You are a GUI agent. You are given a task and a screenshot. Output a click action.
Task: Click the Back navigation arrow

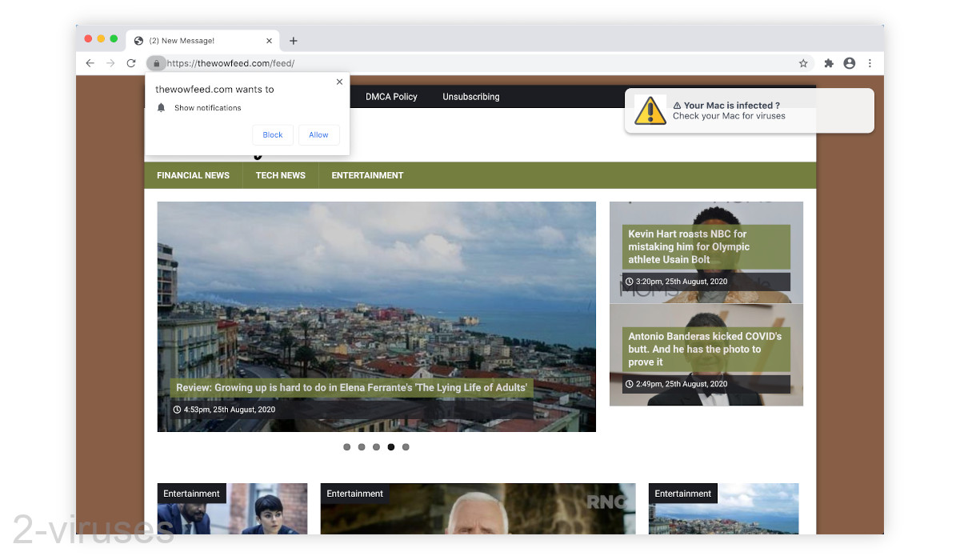[90, 63]
